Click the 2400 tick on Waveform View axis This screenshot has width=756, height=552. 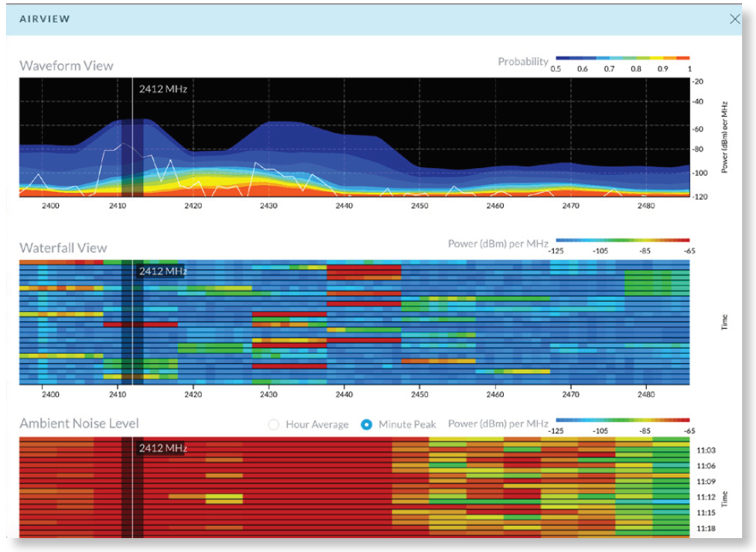pyautogui.click(x=50, y=206)
